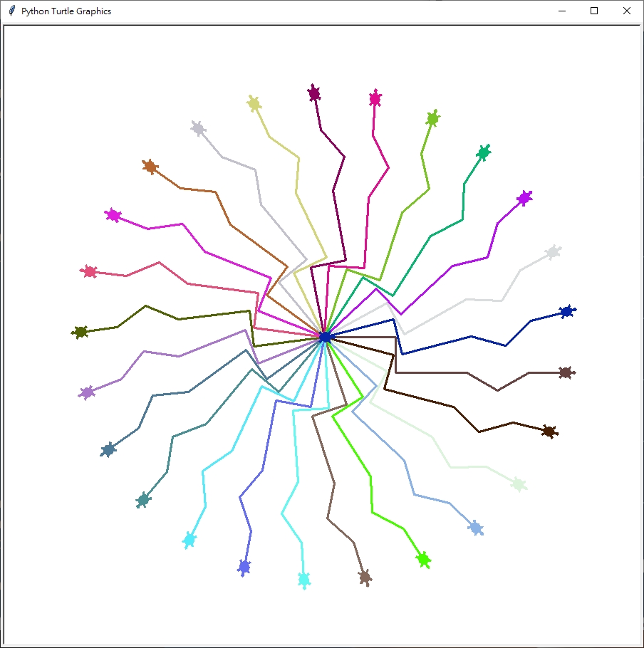644x648 pixels.
Task: Select the dark teal turtle
Action: [x=143, y=500]
